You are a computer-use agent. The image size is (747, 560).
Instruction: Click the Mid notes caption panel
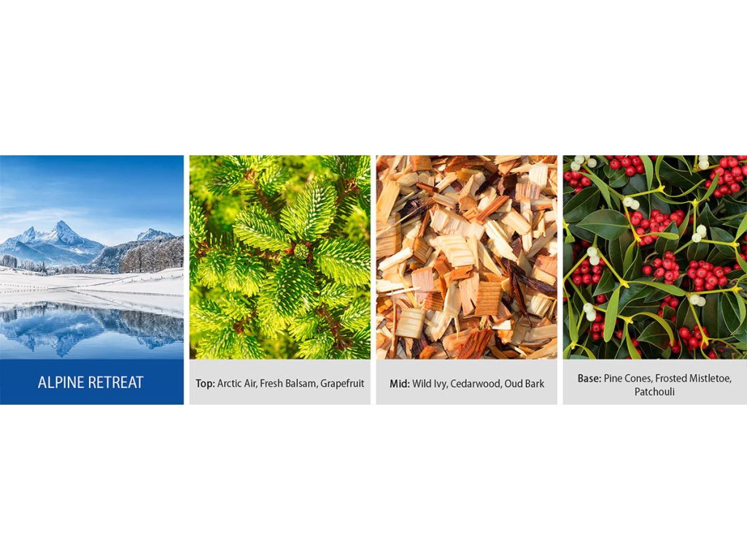coord(466,382)
